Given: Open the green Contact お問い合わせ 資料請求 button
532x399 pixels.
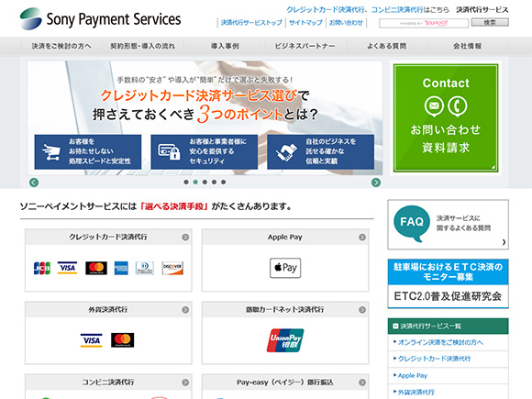Looking at the screenshot, I should click(x=446, y=117).
